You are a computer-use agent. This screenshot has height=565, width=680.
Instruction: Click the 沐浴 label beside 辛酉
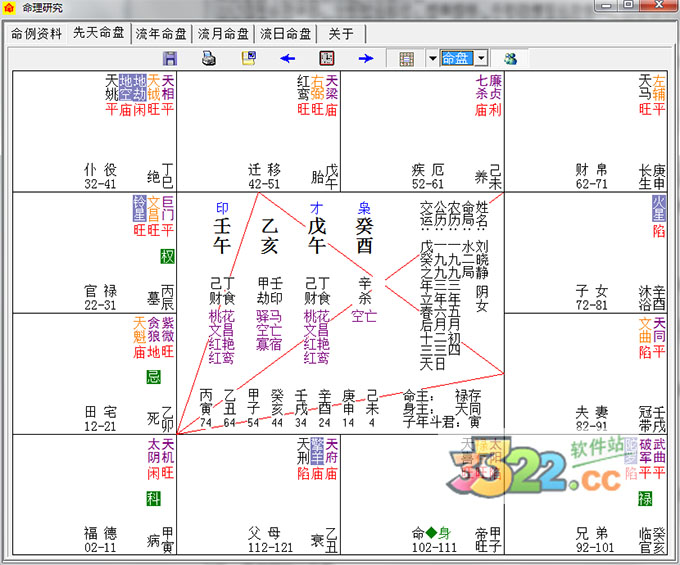click(x=644, y=298)
